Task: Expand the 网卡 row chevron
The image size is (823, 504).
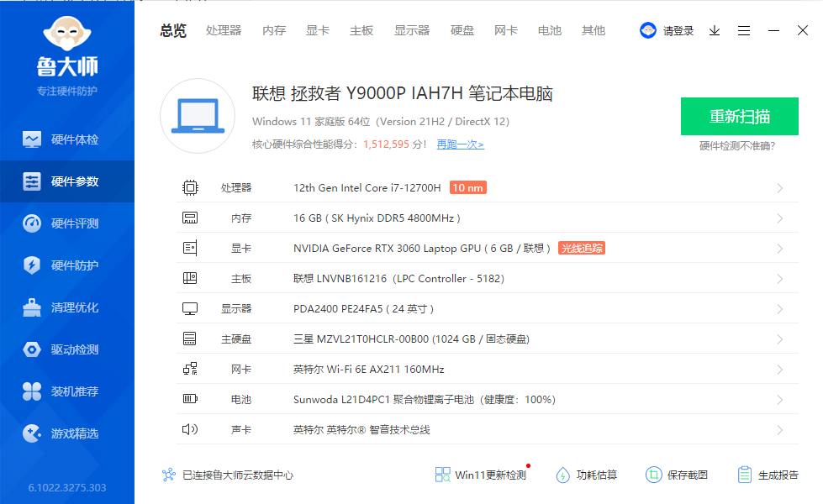Action: point(780,370)
